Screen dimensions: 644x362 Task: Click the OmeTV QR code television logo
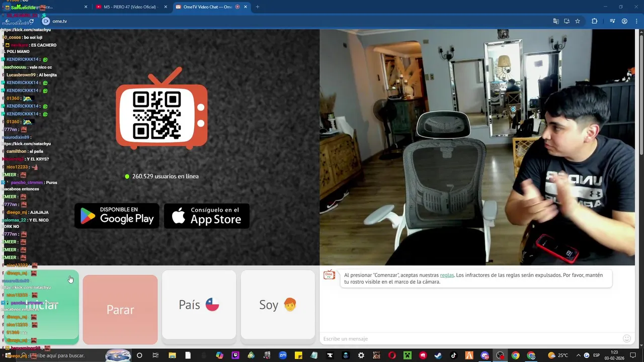[x=162, y=109]
